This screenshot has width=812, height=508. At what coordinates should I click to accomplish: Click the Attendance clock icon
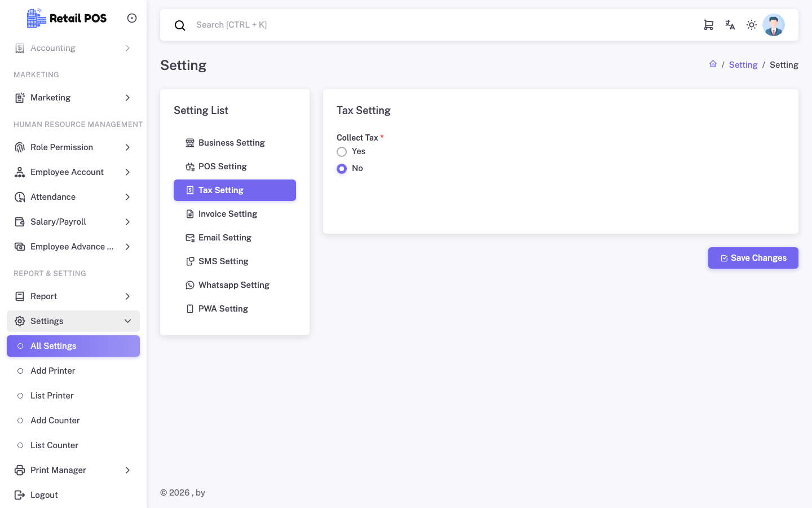pyautogui.click(x=20, y=197)
